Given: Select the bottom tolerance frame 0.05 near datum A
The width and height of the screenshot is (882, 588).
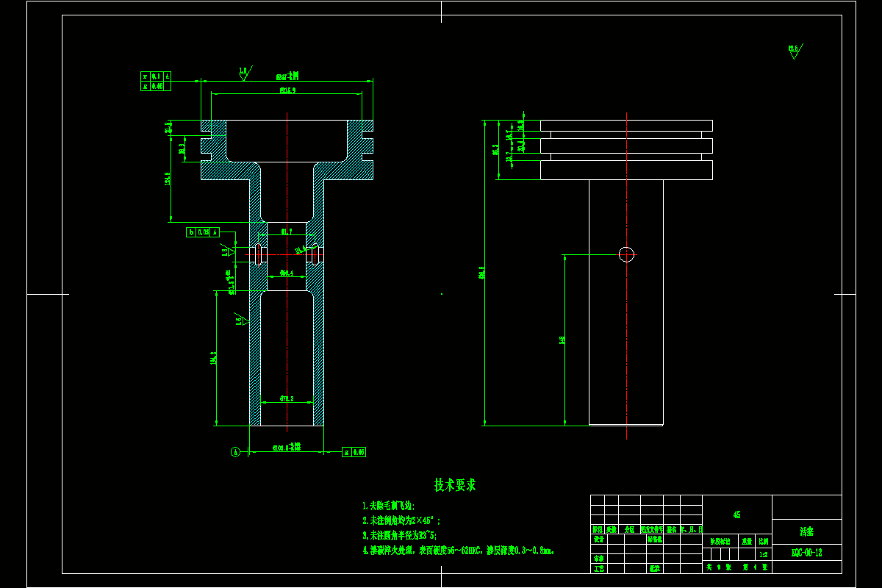Looking at the screenshot, I should coord(354,452).
